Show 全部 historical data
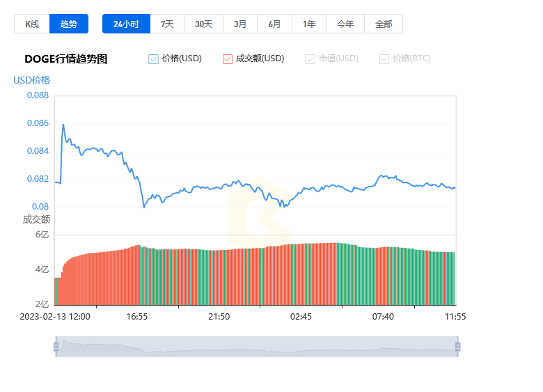The image size is (543, 392). click(x=384, y=24)
